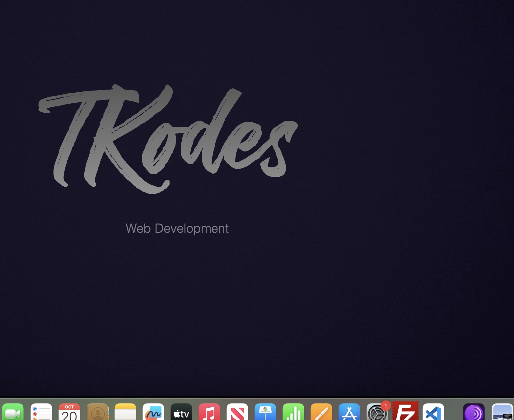This screenshot has width=514, height=420.
Task: Open the Apple News app
Action: [x=237, y=412]
